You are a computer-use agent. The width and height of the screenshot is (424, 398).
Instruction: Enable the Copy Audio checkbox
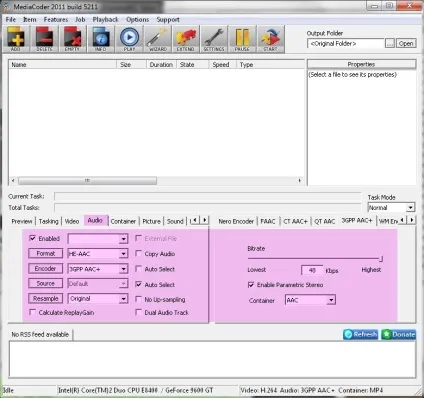coord(138,253)
